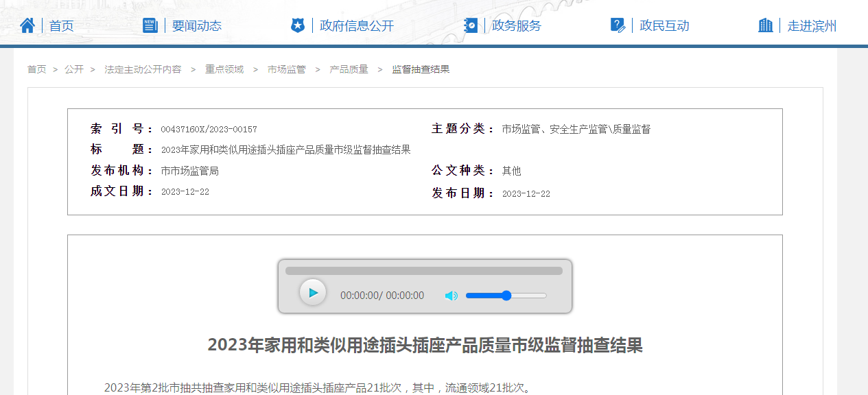Viewport: 868px width, 395px height.
Task: Open 法定主动公开内容 breadcrumb link
Action: click(x=143, y=69)
